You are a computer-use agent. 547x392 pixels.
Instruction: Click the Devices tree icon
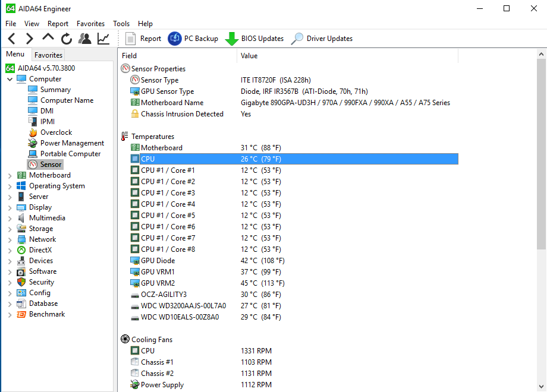[21, 261]
